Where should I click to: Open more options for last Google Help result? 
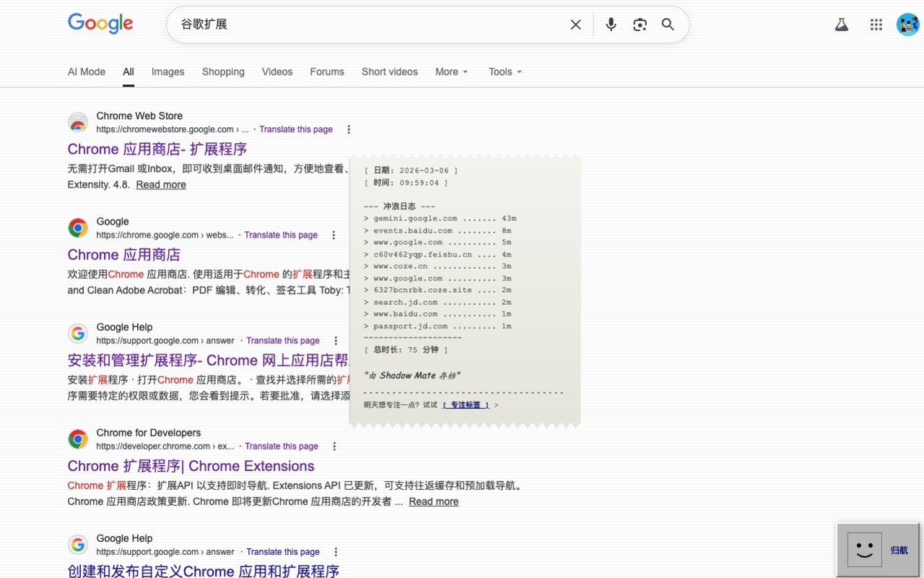point(336,551)
